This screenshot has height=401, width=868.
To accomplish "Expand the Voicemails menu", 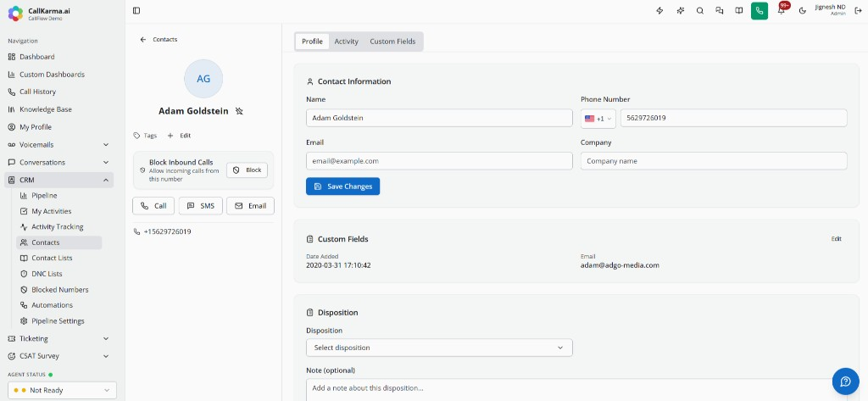I will 58,145.
